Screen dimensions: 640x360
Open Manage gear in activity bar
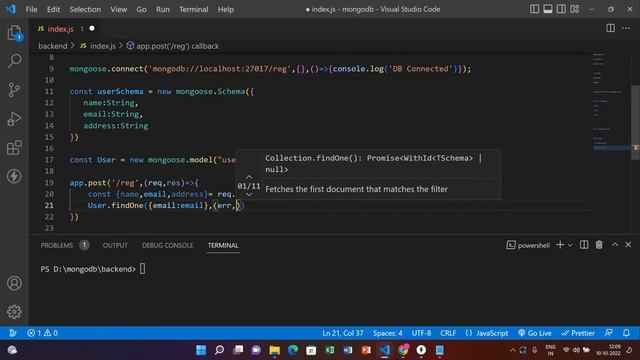[14, 311]
